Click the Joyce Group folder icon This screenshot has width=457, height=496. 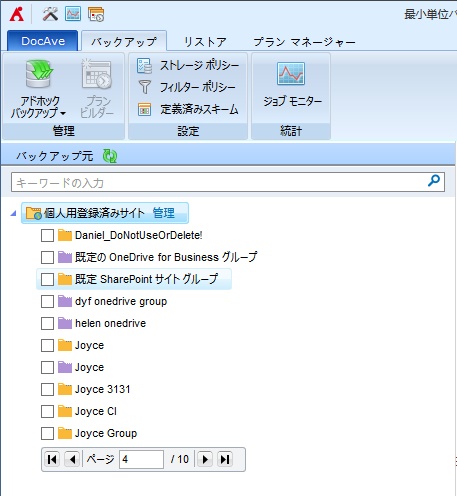(65, 433)
